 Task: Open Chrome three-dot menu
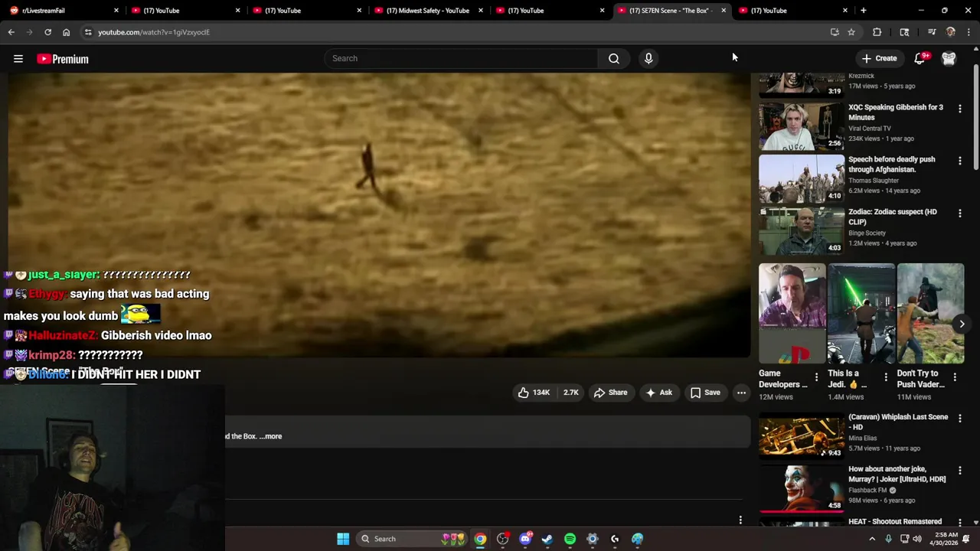pos(969,32)
